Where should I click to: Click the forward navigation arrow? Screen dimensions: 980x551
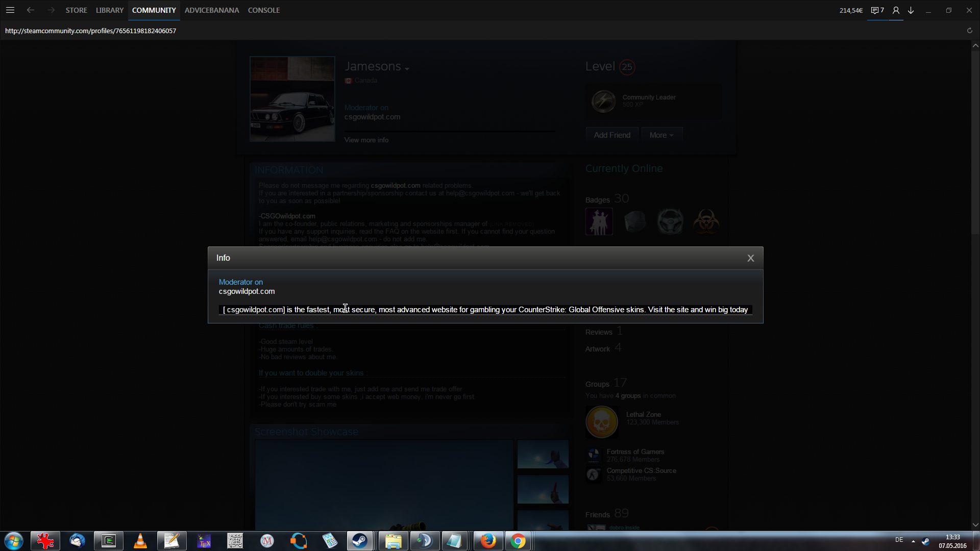pyautogui.click(x=51, y=10)
